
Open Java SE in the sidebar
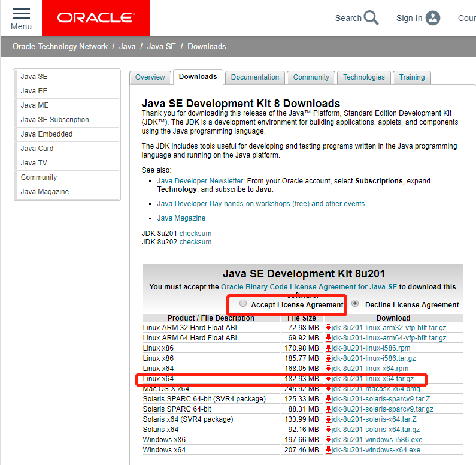[67, 77]
